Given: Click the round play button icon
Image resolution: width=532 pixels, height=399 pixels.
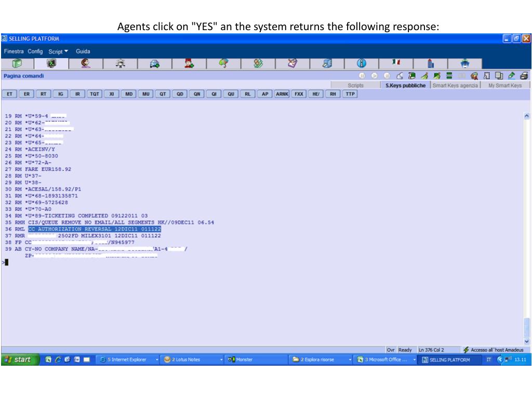Looking at the screenshot, I should [375, 76].
